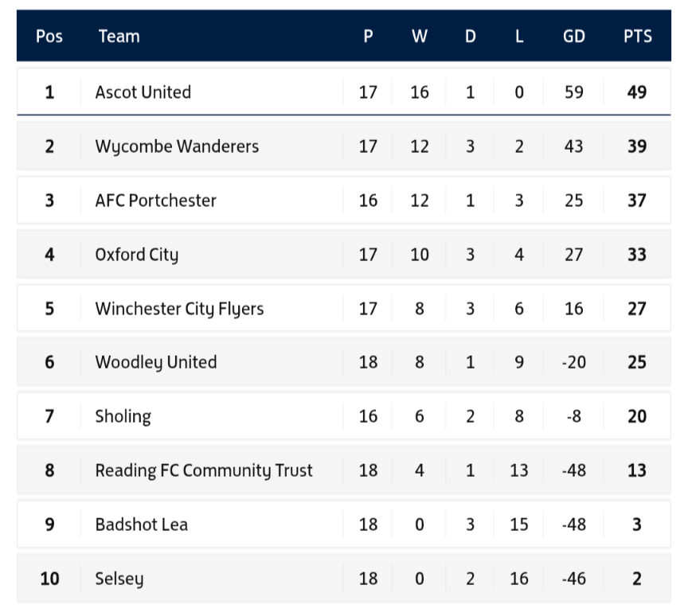
Task: Click the GD column header
Action: pyautogui.click(x=574, y=36)
